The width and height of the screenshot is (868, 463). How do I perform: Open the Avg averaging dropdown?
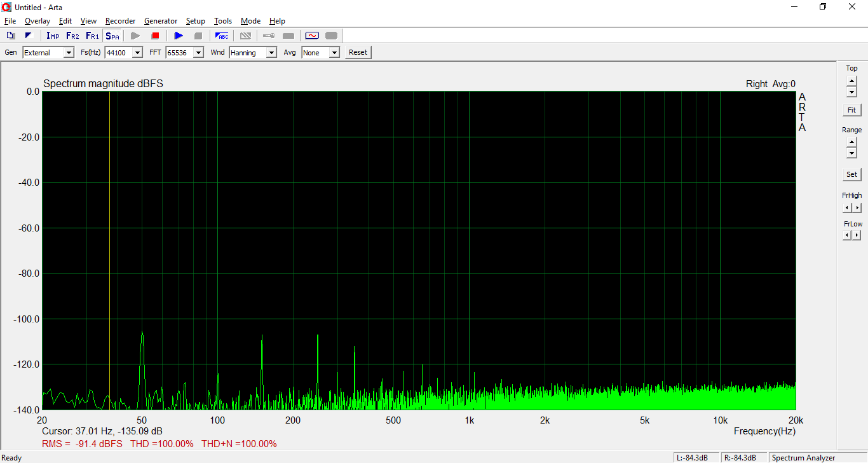click(x=334, y=53)
